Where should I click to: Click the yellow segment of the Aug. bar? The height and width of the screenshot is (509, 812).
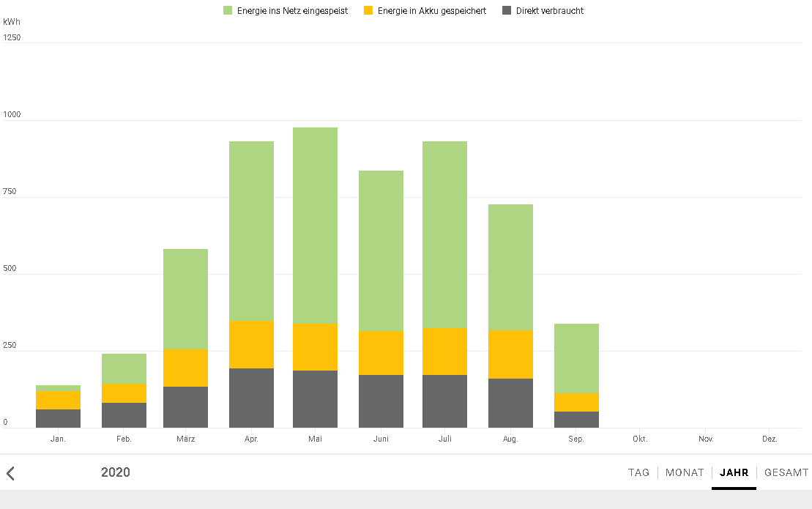click(510, 354)
